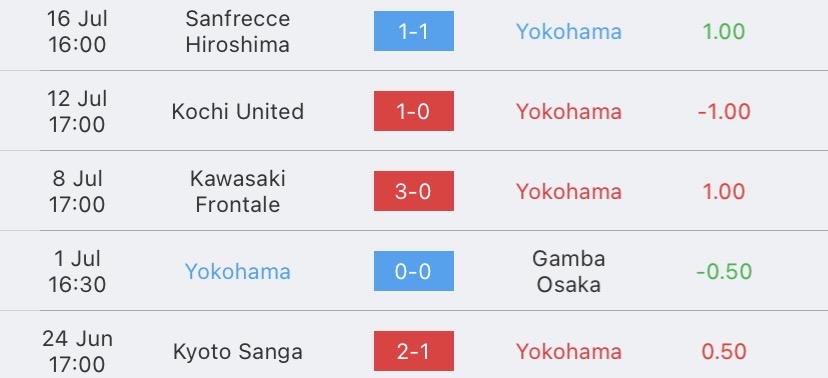Open the 0-0 draw score box

click(x=413, y=271)
